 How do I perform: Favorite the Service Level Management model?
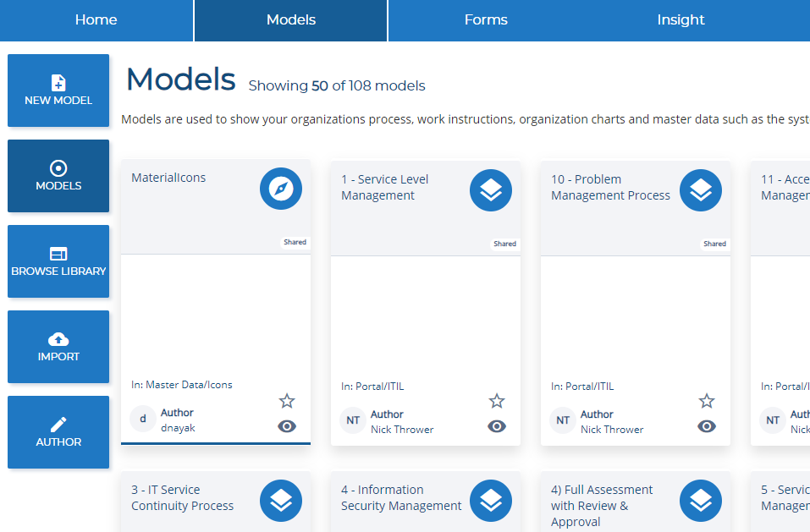pyautogui.click(x=497, y=401)
